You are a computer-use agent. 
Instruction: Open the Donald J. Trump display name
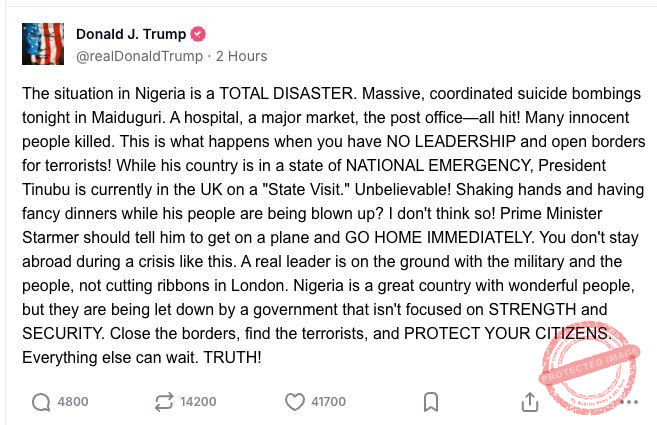(x=131, y=34)
